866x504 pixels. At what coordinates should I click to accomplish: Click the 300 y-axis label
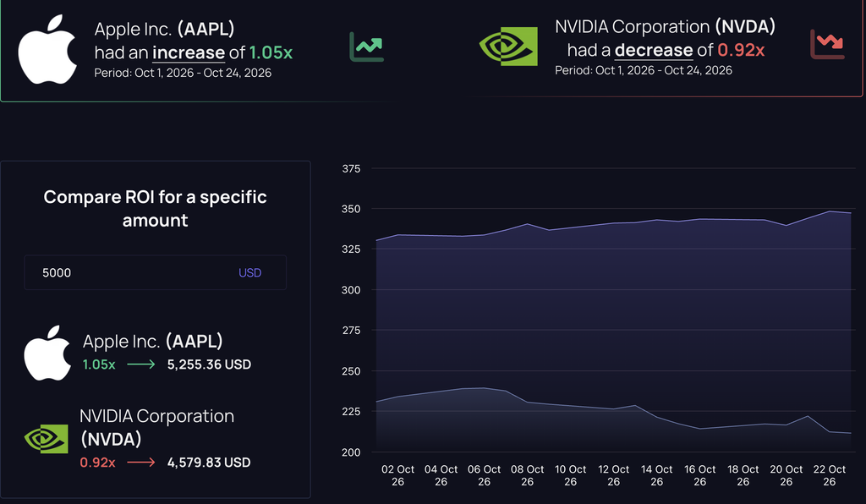point(351,290)
